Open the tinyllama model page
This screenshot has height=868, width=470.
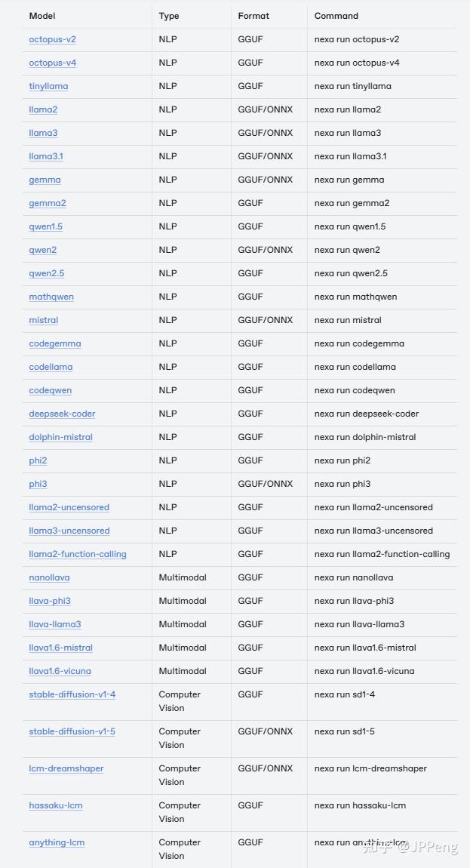click(48, 86)
